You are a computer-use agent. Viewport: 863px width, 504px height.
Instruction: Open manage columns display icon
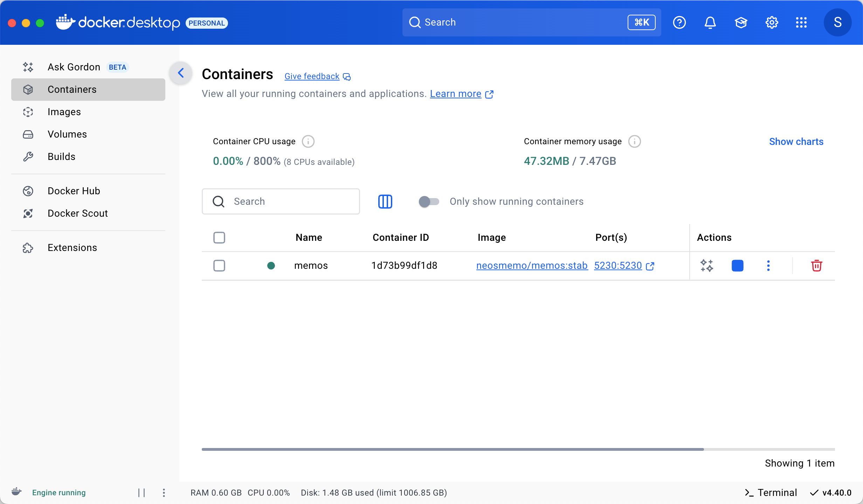coord(385,202)
